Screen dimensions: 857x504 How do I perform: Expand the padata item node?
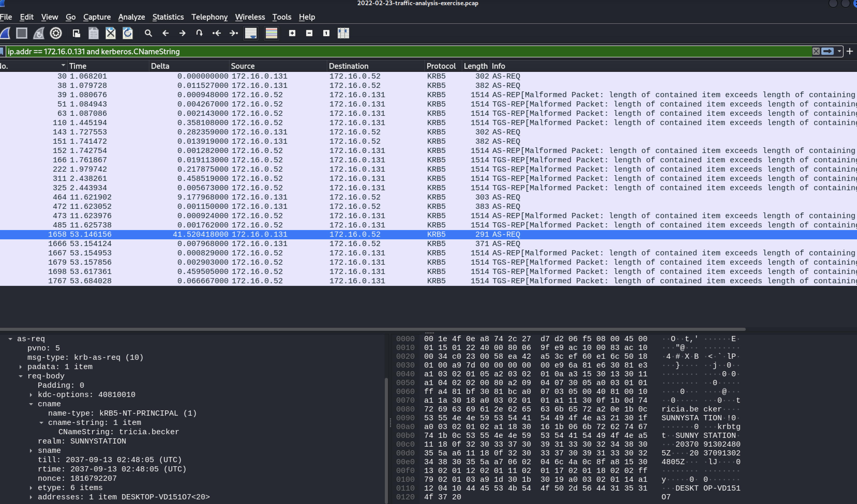tap(21, 367)
